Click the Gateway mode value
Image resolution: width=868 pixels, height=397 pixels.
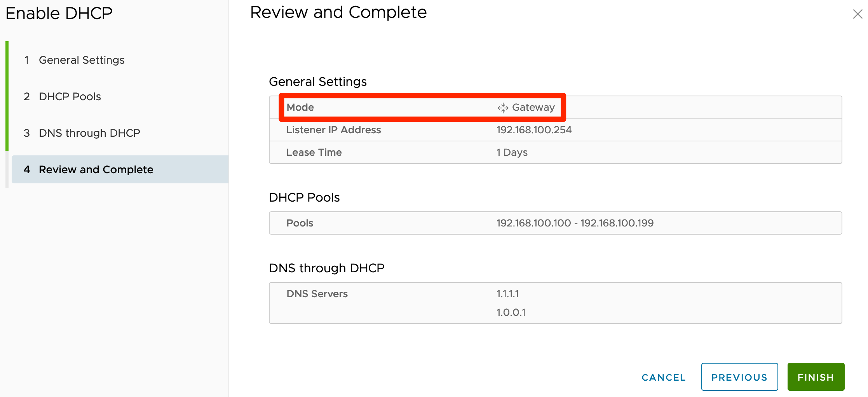click(533, 108)
